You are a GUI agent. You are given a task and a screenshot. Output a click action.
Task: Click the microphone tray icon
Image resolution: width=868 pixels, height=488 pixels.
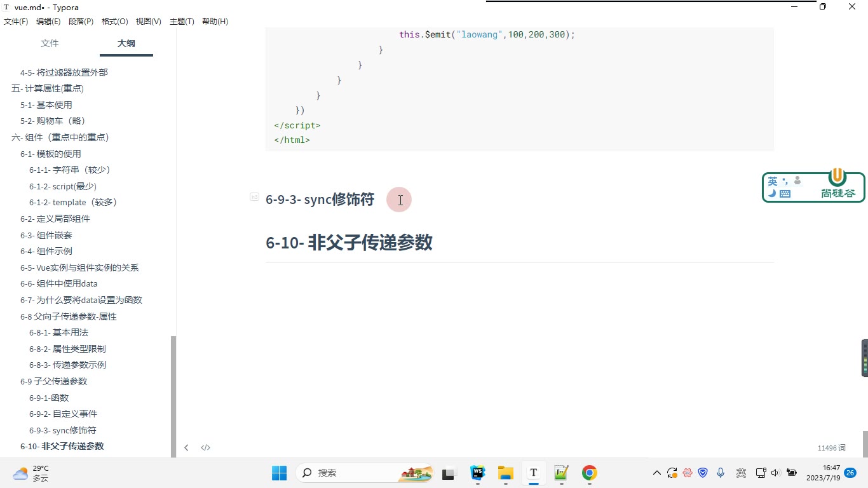point(721,473)
